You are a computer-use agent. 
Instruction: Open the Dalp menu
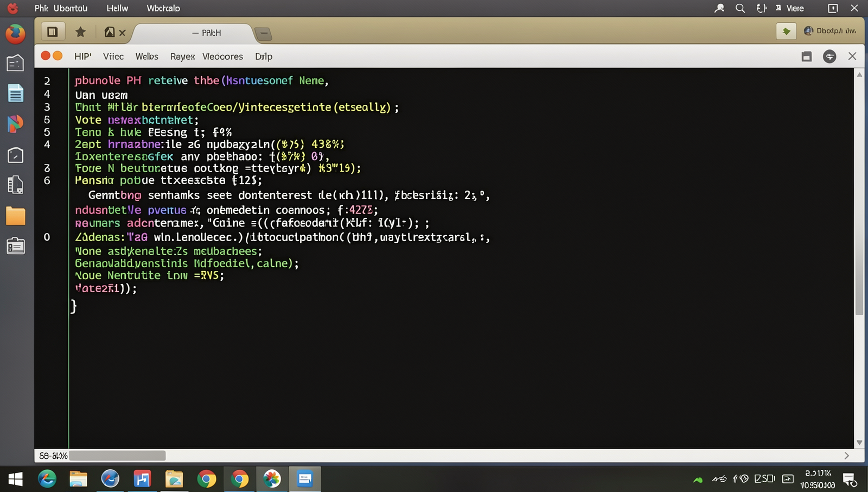tap(264, 56)
